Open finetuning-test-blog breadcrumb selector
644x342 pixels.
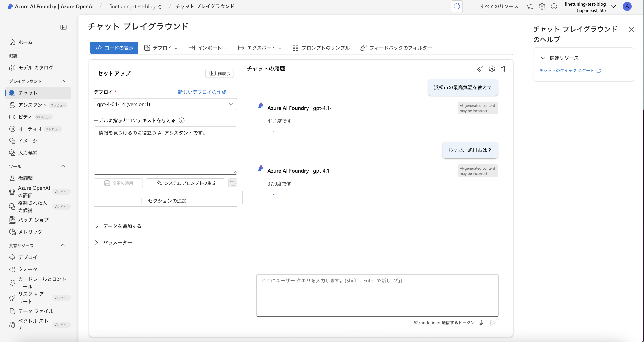tap(135, 7)
